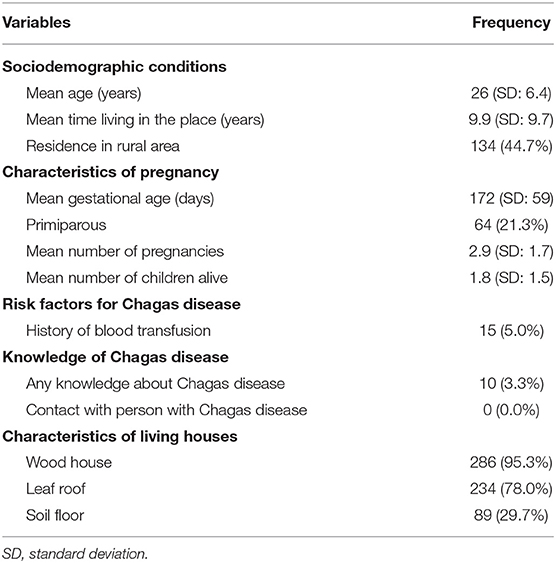The image size is (556, 563).
Task: Click Mean gestational age (days) label
Action: (120, 199)
